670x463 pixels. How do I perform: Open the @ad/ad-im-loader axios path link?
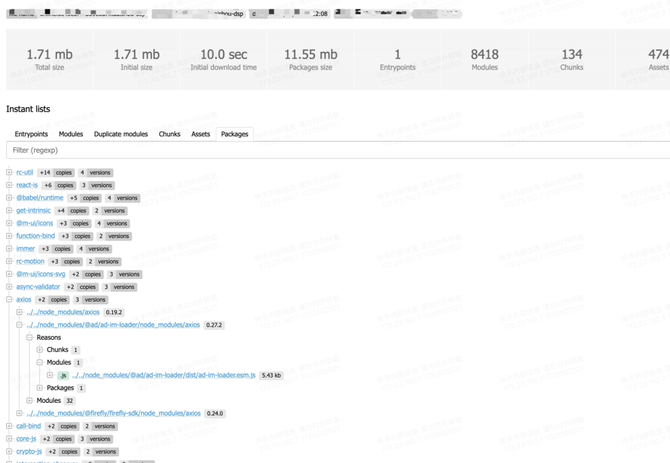(x=113, y=325)
